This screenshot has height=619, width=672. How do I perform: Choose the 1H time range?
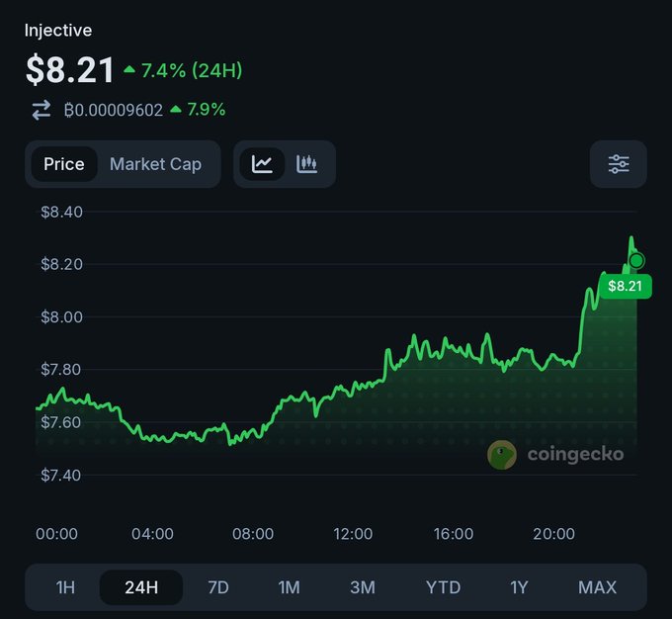tap(65, 587)
